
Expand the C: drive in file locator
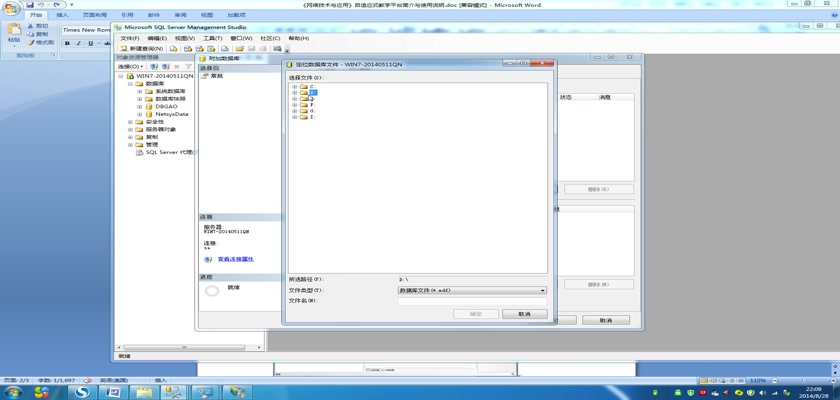point(295,87)
